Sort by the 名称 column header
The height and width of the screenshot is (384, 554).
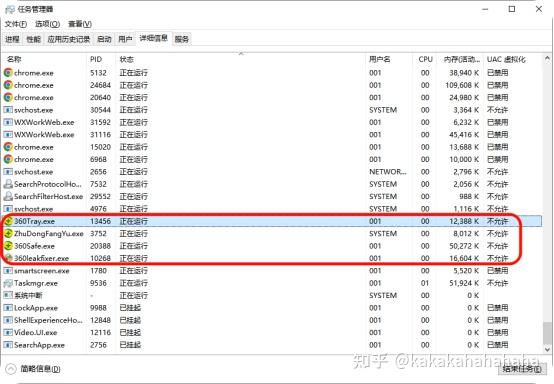[44, 59]
